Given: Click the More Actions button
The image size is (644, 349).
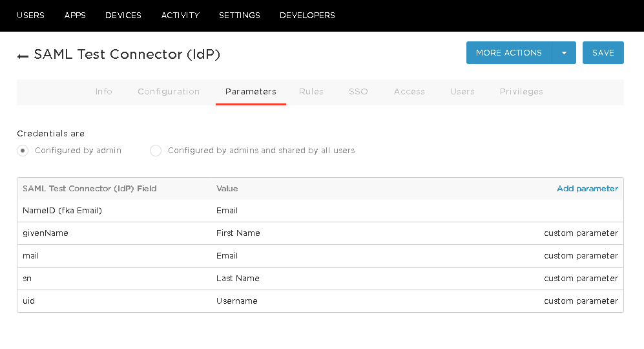Looking at the screenshot, I should [x=508, y=53].
